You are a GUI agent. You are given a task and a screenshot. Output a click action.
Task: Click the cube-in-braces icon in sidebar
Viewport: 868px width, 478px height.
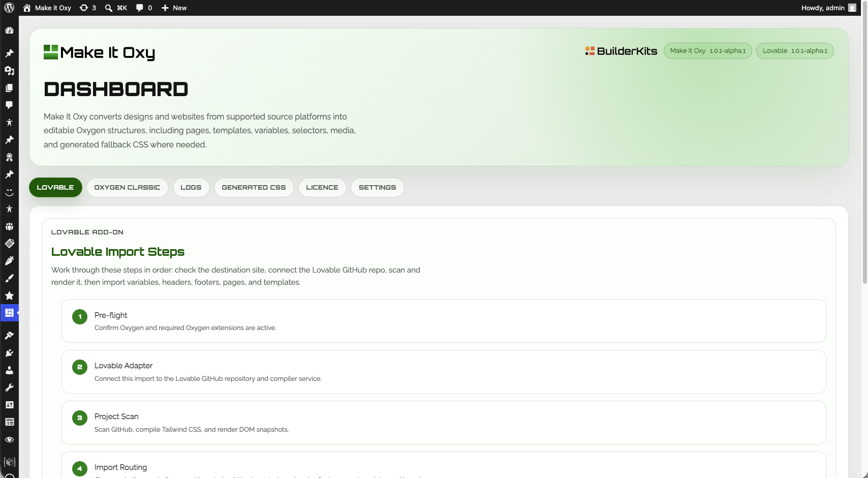[x=9, y=462]
